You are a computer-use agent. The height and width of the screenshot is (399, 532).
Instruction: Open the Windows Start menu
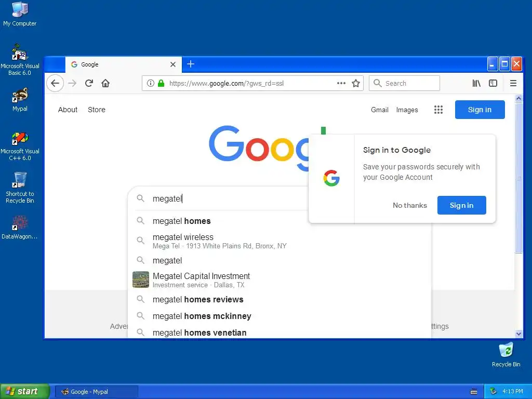[x=24, y=392]
